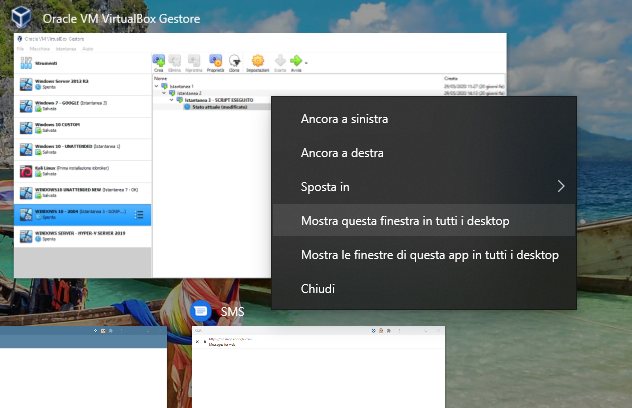632x408 pixels.
Task: Expand the 'Sposta in' chevron arrow
Action: 561,186
